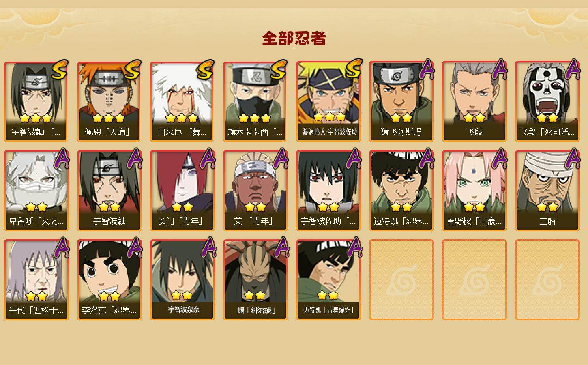Select the 佩恩「天道」 ninja card

click(x=109, y=101)
